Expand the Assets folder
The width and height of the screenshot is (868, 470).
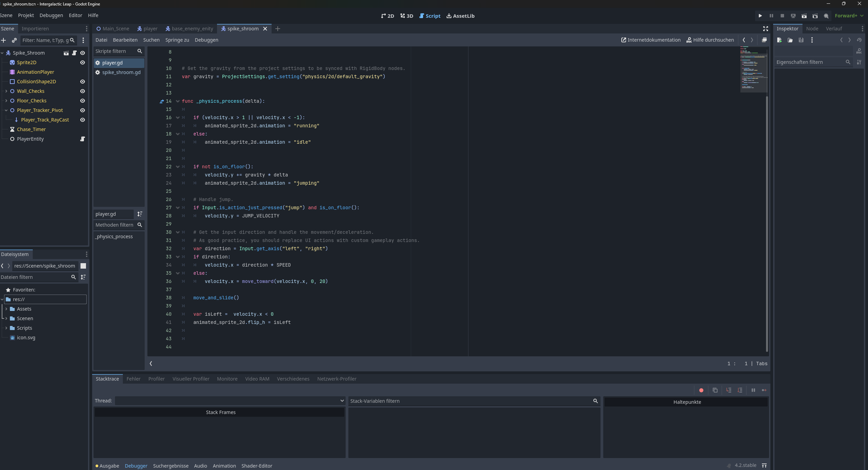click(x=6, y=309)
